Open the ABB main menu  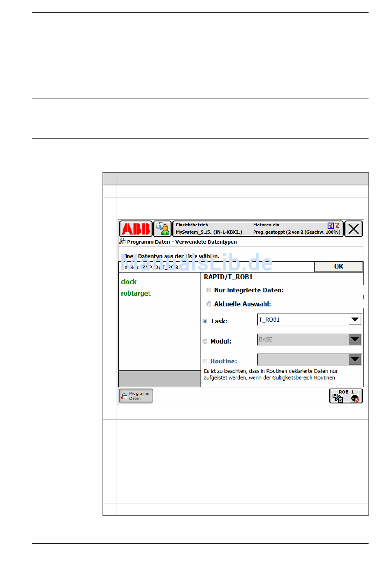pos(136,229)
